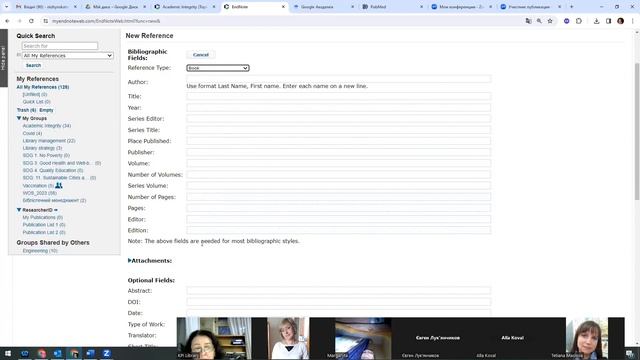
Task: Click the Year input field
Action: pos(338,108)
